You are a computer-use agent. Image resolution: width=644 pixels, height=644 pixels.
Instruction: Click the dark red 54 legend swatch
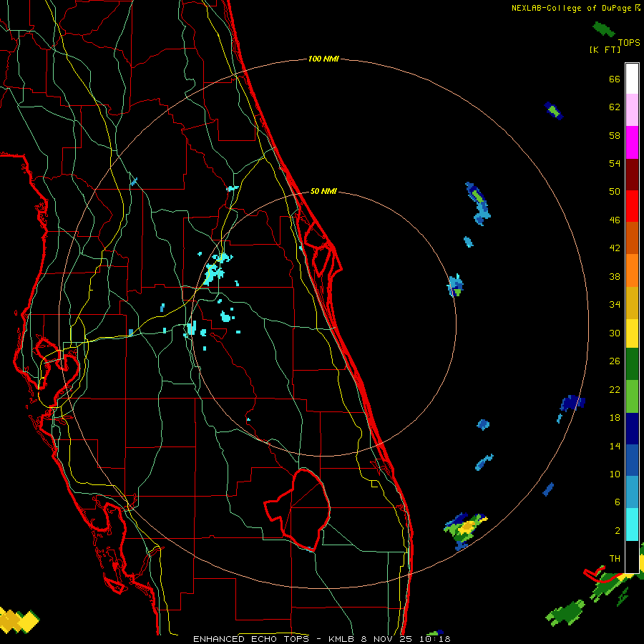coord(632,174)
